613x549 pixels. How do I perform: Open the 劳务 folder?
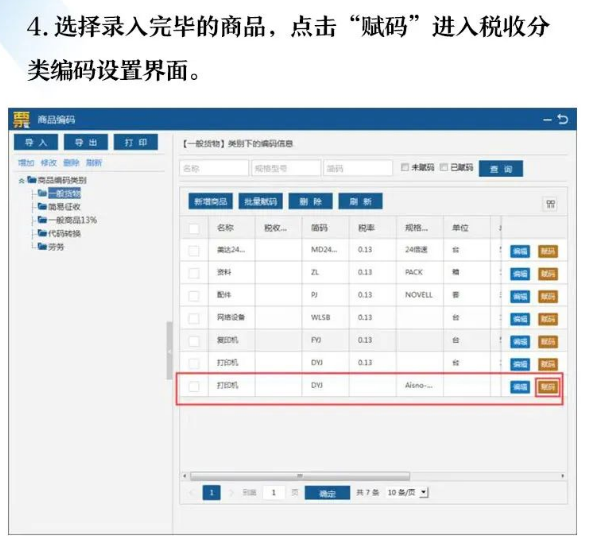tap(54, 246)
